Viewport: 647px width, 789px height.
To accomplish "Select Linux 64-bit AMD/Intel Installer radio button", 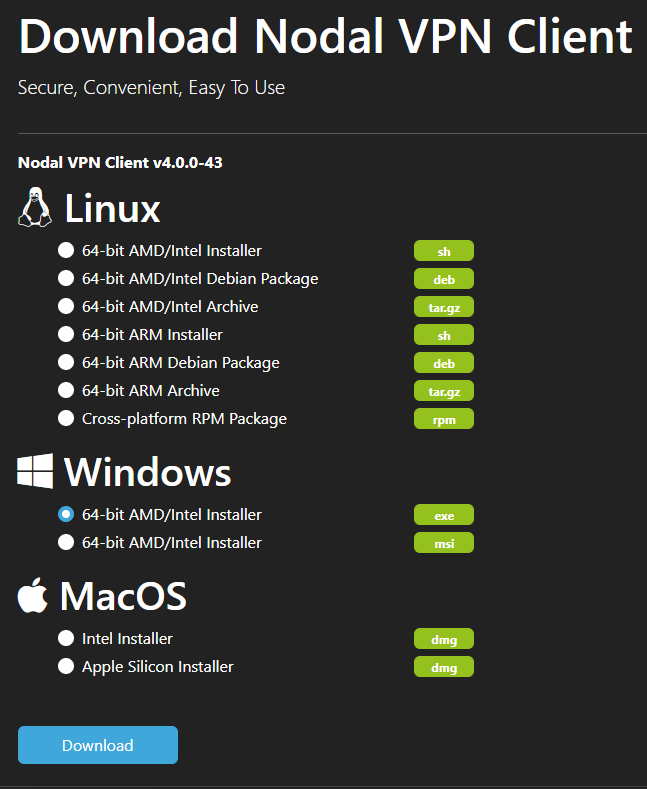I will coord(66,250).
